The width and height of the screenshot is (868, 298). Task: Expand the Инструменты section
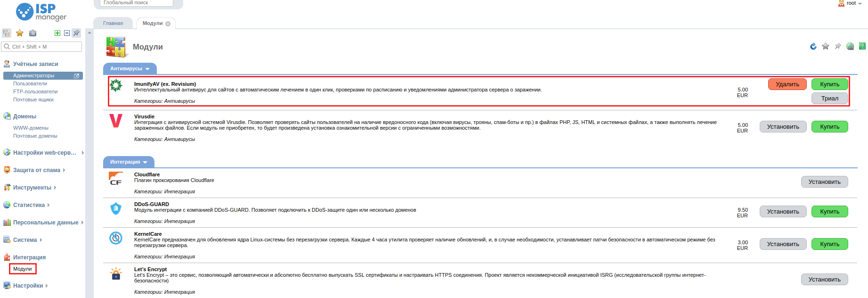point(32,188)
